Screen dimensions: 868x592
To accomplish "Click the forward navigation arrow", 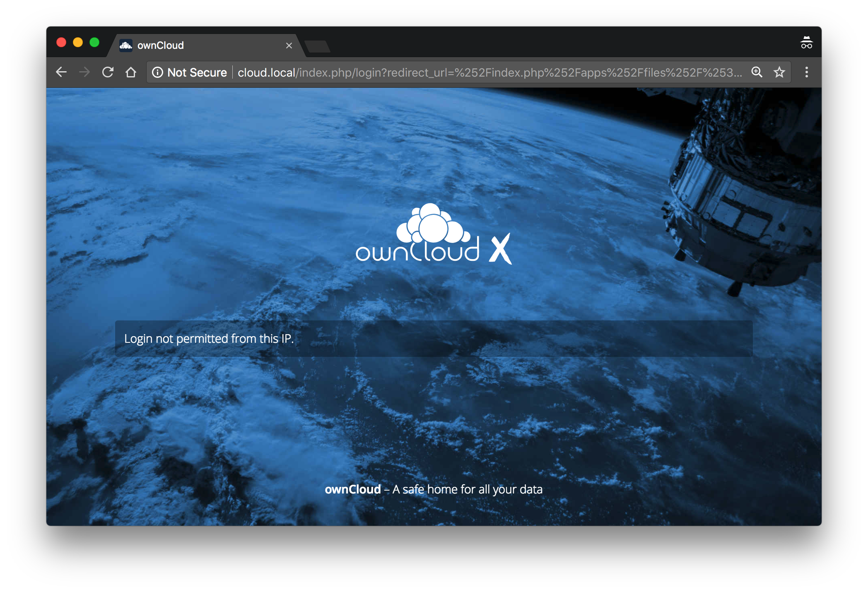I will [84, 72].
